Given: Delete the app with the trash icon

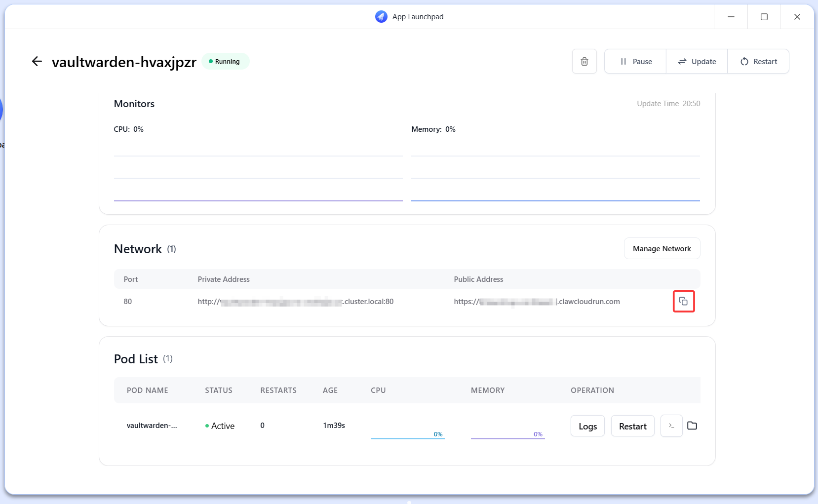Looking at the screenshot, I should click(584, 61).
